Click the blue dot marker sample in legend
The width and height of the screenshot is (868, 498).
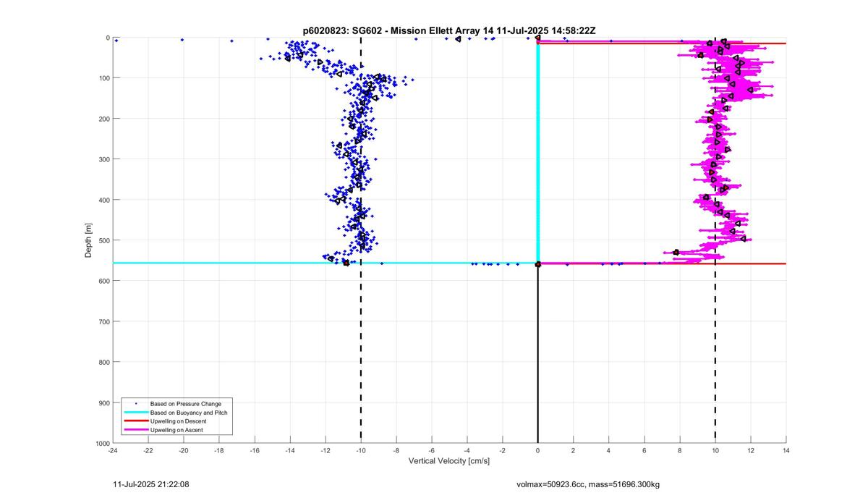[135, 403]
